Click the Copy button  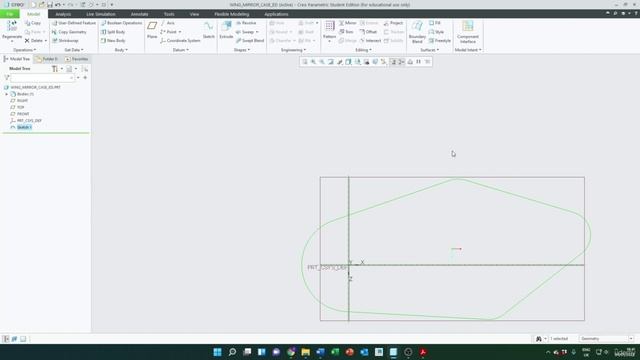[33, 23]
